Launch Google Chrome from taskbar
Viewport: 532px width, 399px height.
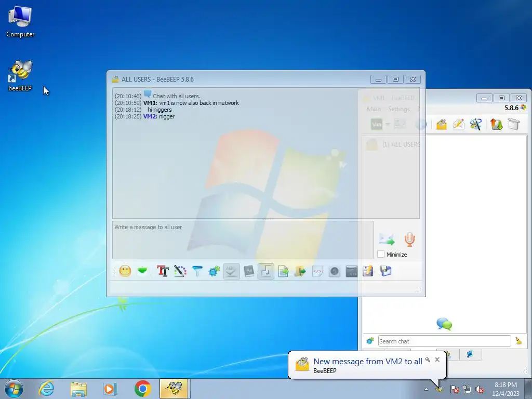click(142, 389)
